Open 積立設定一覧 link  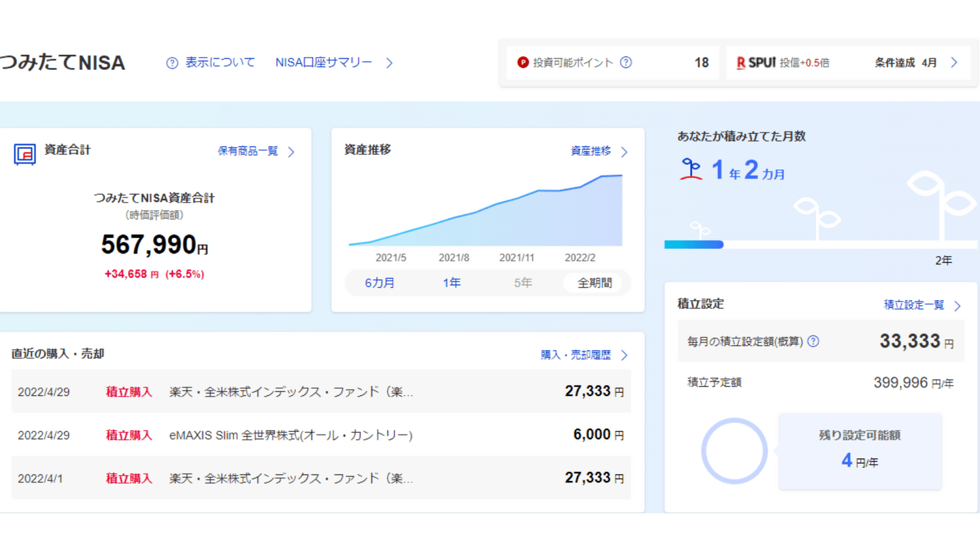coord(914,305)
